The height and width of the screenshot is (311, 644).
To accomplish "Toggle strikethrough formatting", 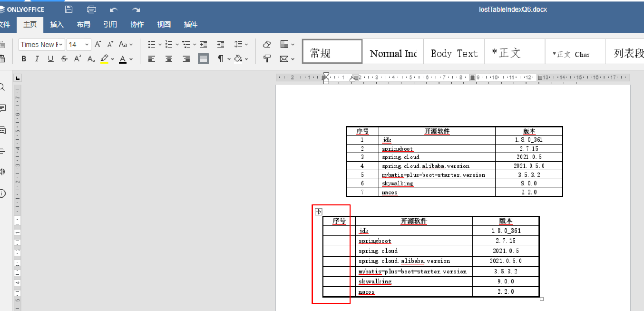I will (64, 59).
